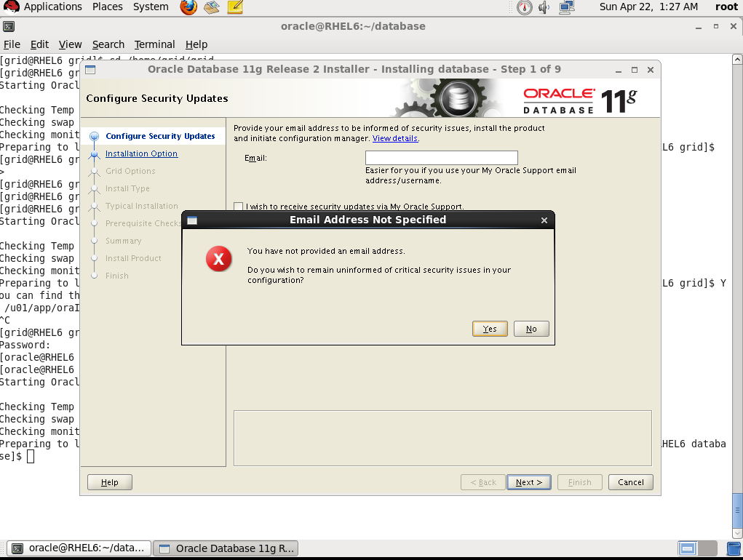Click the trash icon in bottom panel

[734, 548]
